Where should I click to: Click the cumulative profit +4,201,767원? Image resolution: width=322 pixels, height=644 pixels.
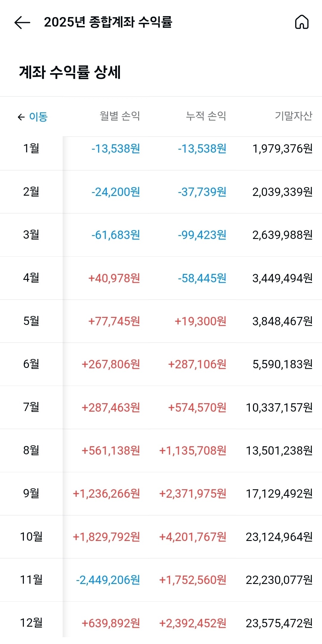pyautogui.click(x=193, y=537)
